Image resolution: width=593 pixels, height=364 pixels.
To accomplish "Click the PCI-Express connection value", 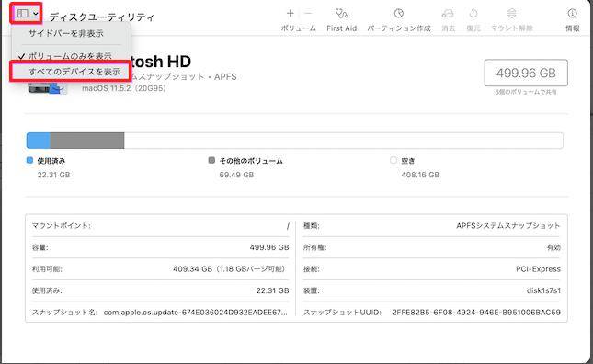I will pos(538,269).
